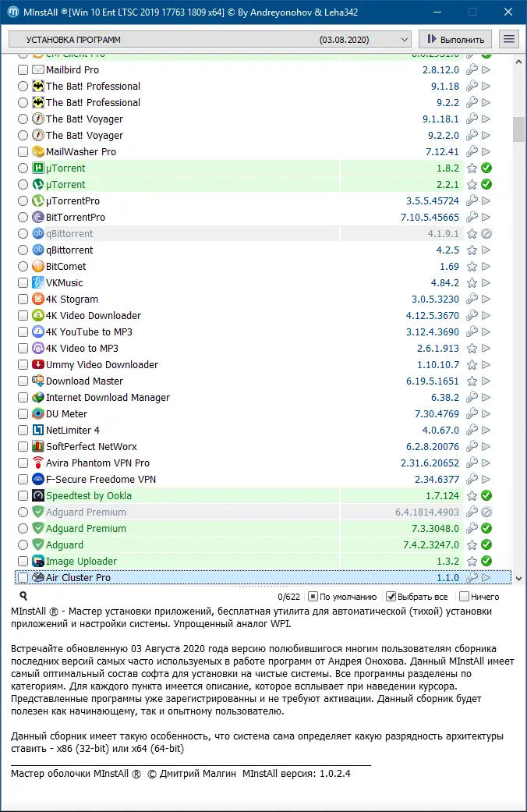Toggle the Ничего checkbox

click(x=464, y=597)
